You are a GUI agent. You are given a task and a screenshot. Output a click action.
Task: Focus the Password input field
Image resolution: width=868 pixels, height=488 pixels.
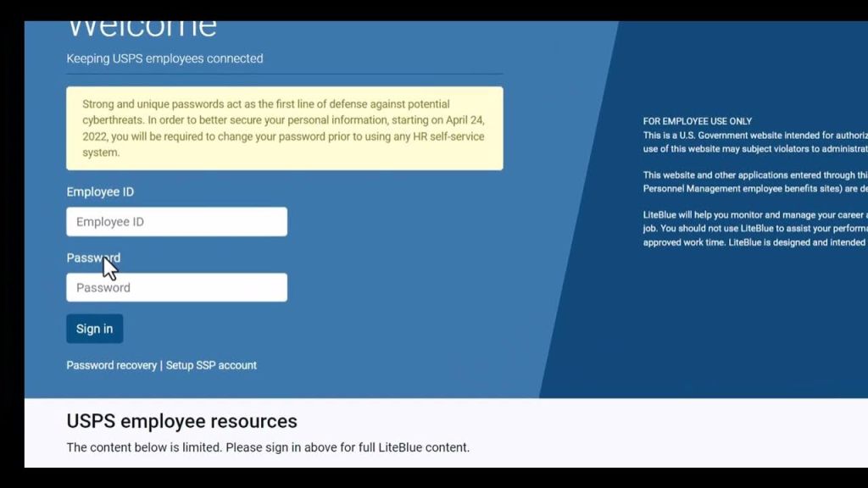(176, 288)
